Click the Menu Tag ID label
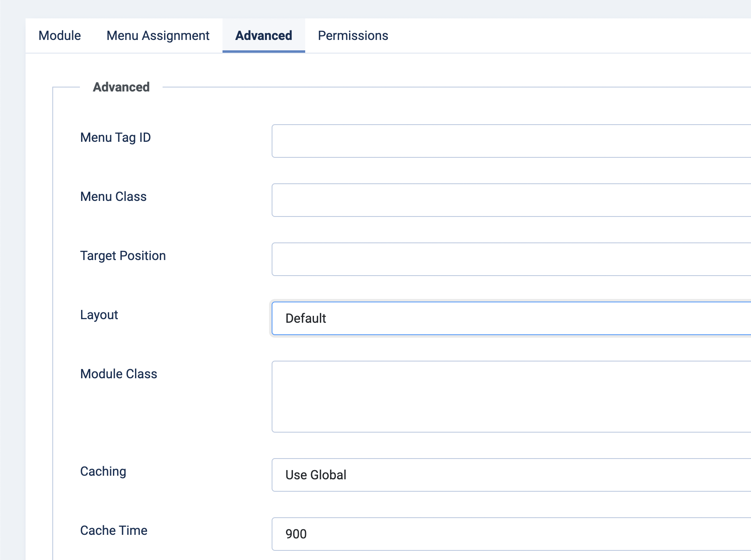Screen dimensions: 751x560 pos(115,137)
